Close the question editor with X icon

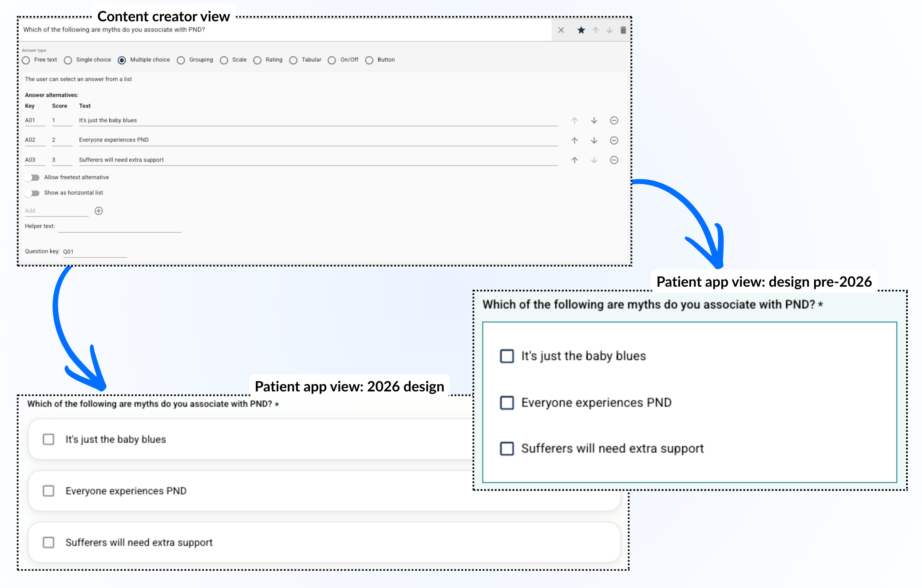coord(561,30)
